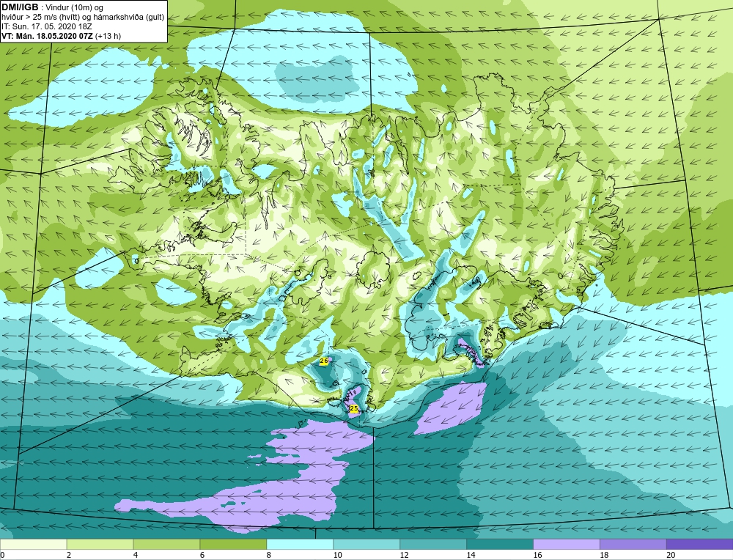Image resolution: width=733 pixels, height=560 pixels.
Task: Click the "(+13 h)" forecast offset text
Action: coord(108,36)
